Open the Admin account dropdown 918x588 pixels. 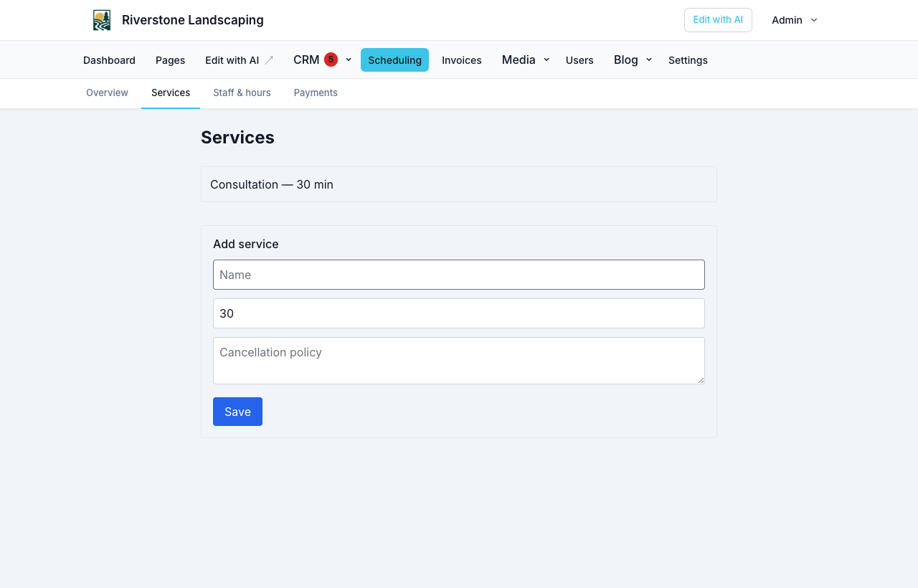(795, 20)
